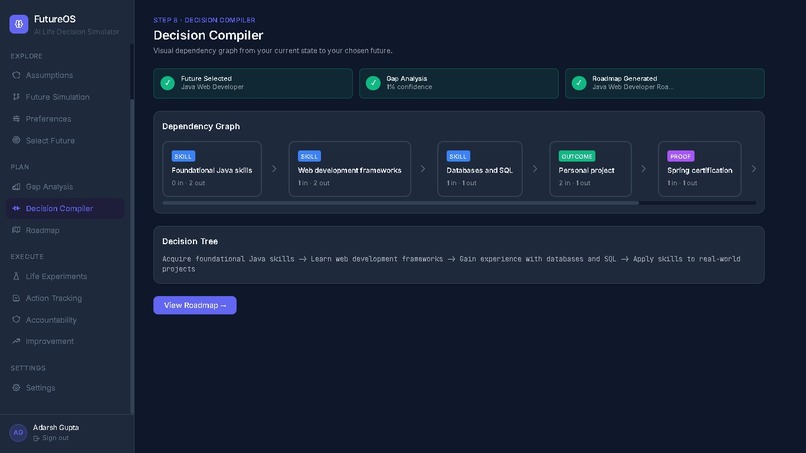
Task: Click the SKILL badge on Foundational Java skills
Action: pos(183,156)
